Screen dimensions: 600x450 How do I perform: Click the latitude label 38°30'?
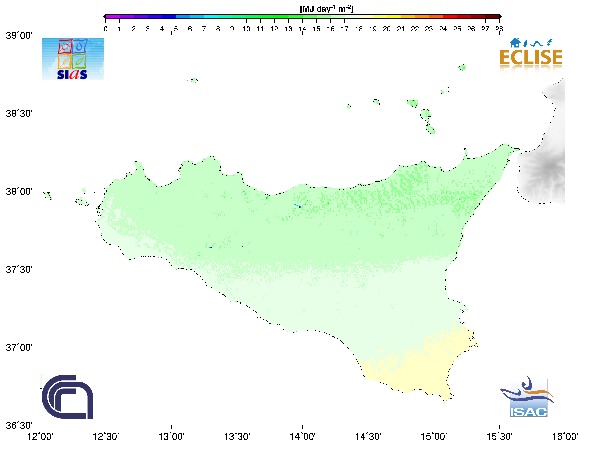tap(19, 114)
